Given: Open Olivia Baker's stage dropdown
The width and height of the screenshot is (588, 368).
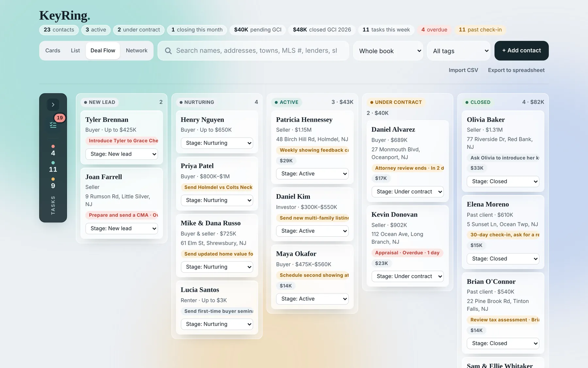Looking at the screenshot, I should [x=503, y=182].
